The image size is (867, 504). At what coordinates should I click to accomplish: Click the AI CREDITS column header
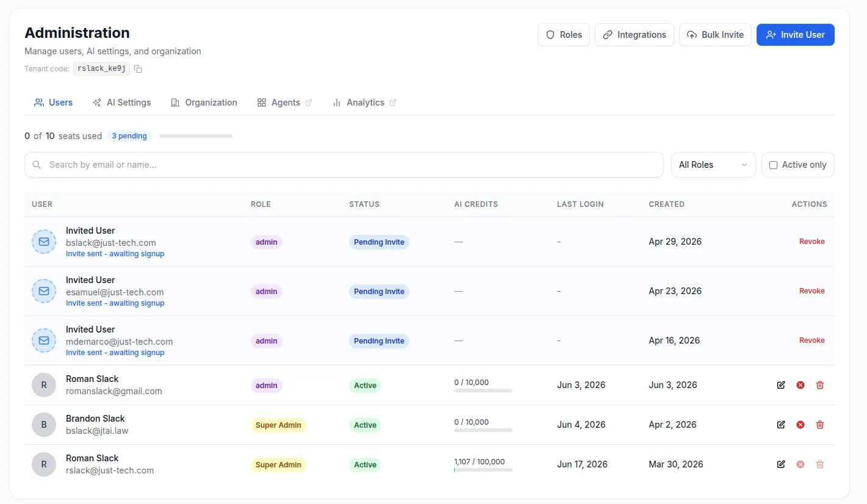[x=476, y=204]
